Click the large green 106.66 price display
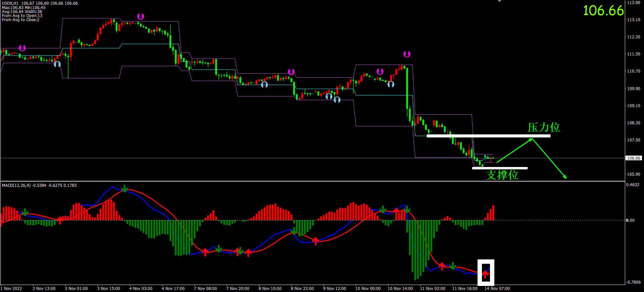This screenshot has width=644, height=292. (603, 10)
